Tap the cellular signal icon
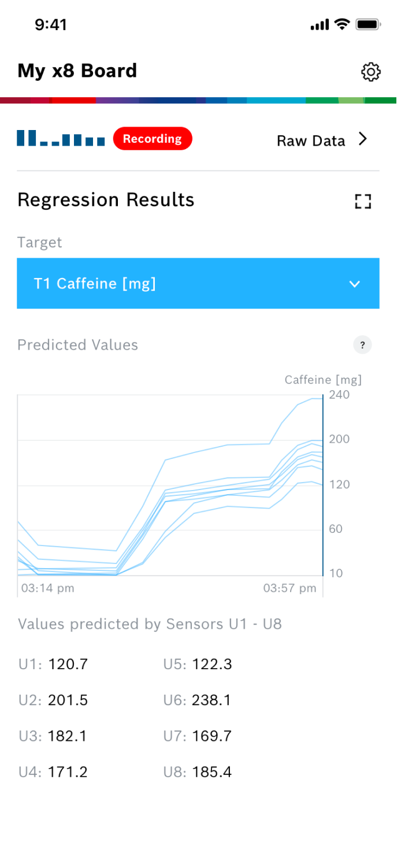 point(319,25)
